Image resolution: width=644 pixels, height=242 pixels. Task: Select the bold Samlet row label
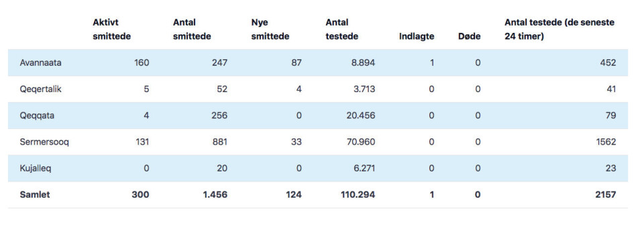click(35, 195)
